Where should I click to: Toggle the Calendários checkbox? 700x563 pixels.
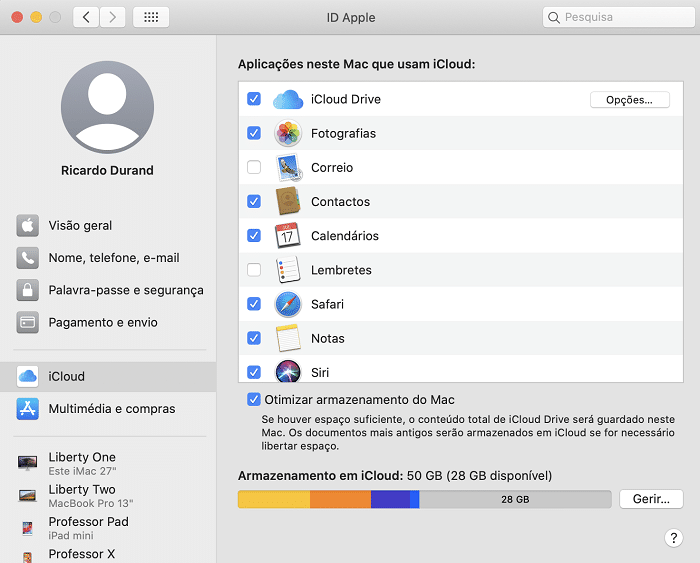[x=254, y=235]
